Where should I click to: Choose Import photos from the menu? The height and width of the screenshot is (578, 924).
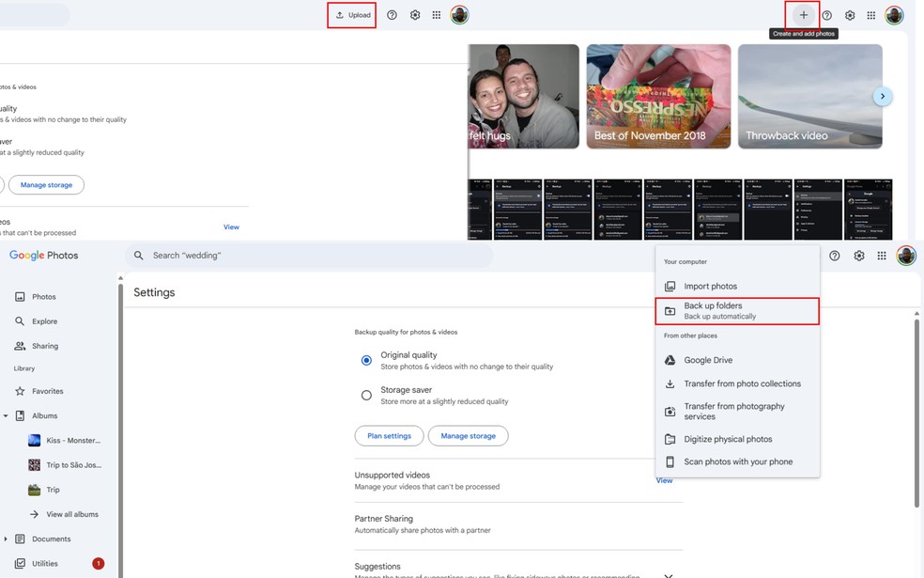737,286
